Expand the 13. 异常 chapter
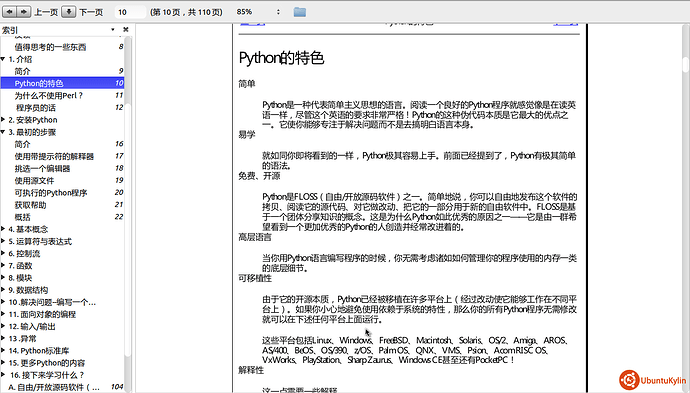The height and width of the screenshot is (393, 690). [3, 338]
